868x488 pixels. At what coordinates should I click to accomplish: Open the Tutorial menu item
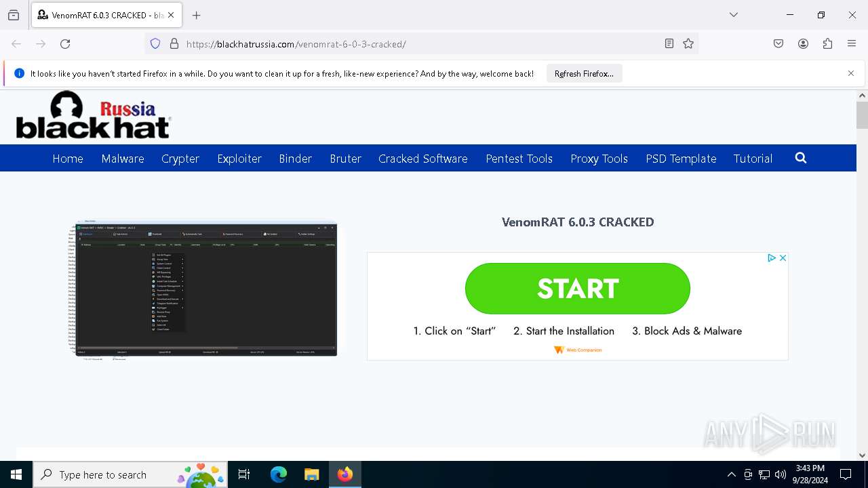753,159
